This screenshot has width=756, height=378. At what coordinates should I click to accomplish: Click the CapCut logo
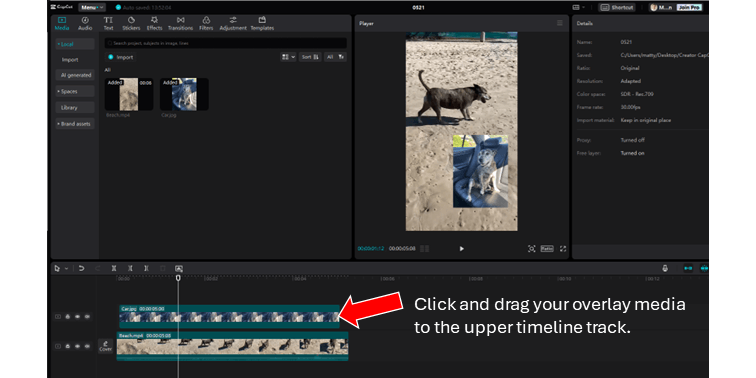(x=62, y=7)
